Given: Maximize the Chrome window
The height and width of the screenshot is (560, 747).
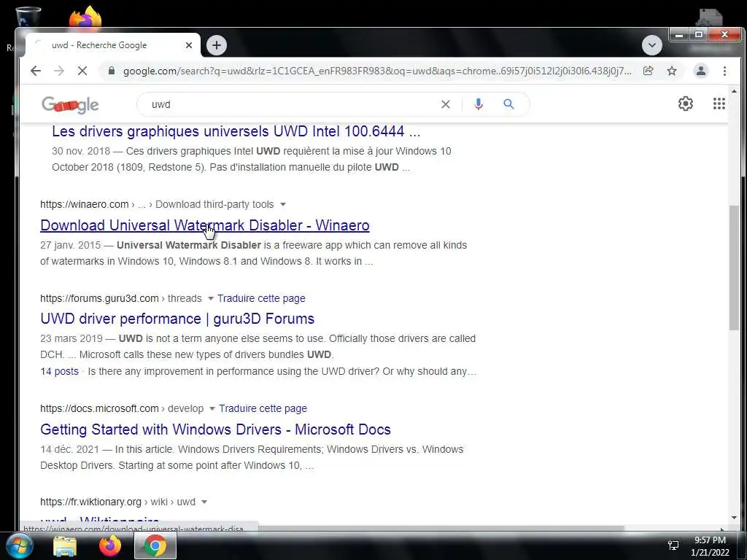Looking at the screenshot, I should point(698,34).
